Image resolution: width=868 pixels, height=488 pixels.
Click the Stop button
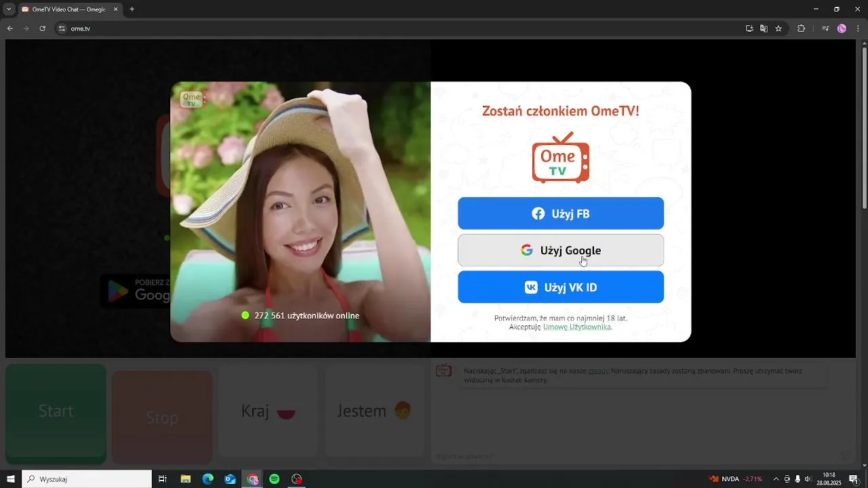point(162,417)
